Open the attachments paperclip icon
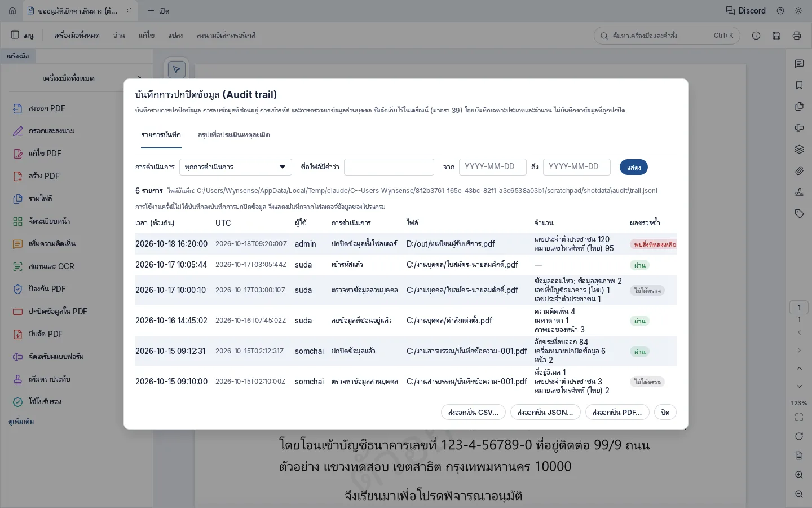 [799, 171]
